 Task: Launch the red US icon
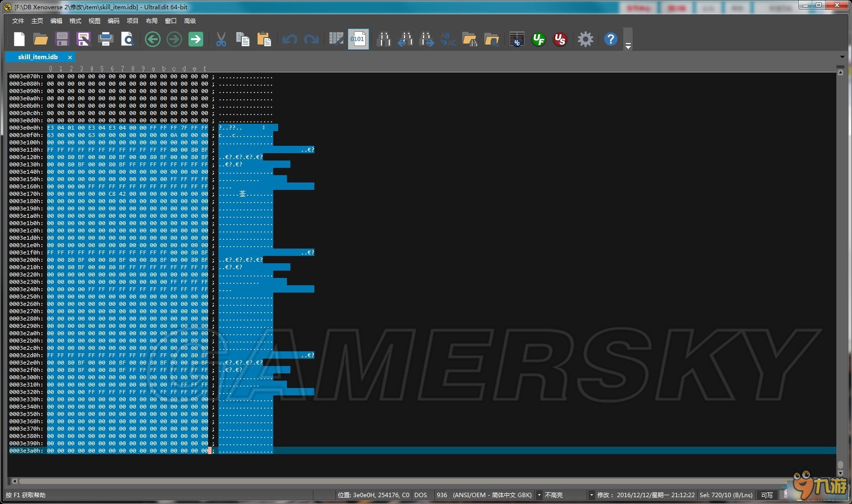pyautogui.click(x=560, y=39)
